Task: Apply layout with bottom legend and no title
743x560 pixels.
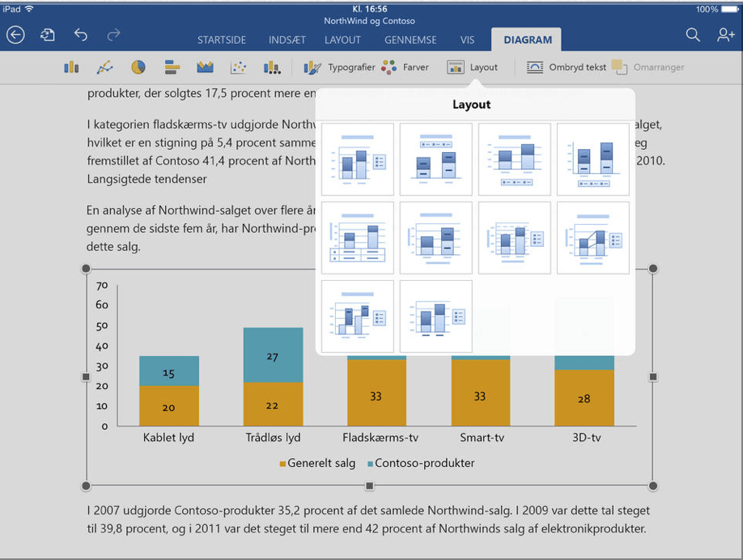Action: pos(593,159)
